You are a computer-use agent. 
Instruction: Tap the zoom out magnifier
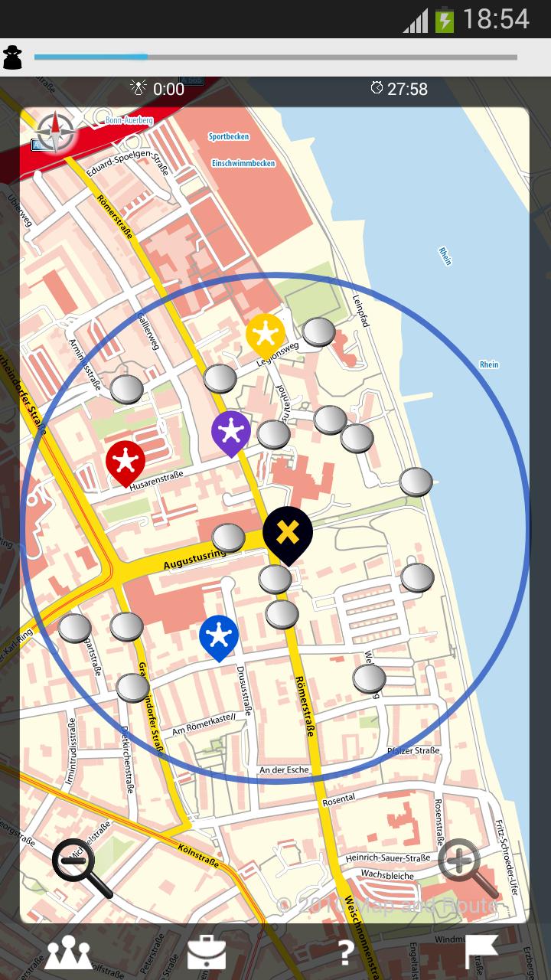coord(80,867)
